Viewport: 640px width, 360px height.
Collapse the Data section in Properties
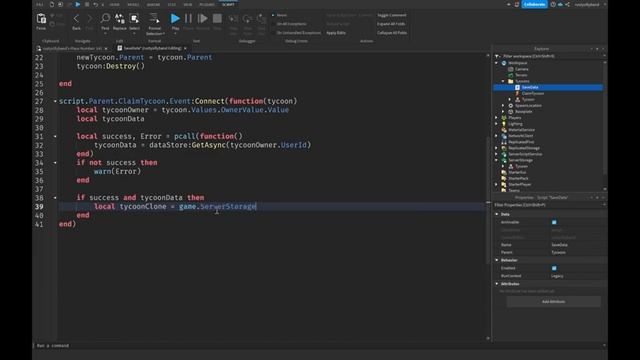tap(497, 214)
